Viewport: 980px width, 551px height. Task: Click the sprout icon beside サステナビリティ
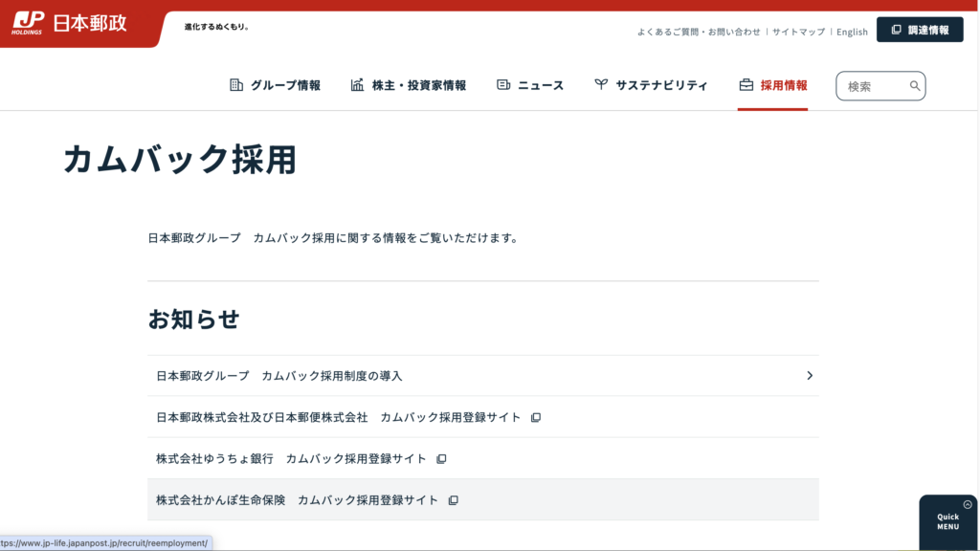coord(601,84)
